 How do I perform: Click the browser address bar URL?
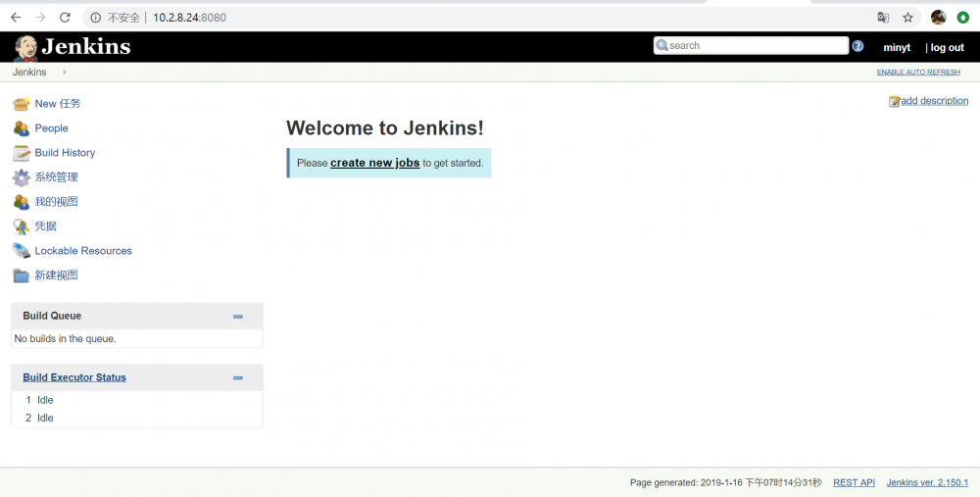coord(189,18)
